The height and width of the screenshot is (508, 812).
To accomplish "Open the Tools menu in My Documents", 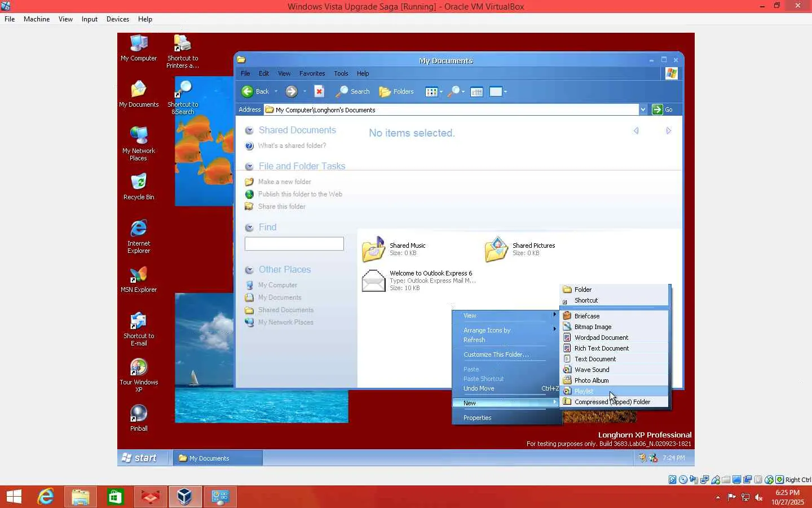I will [x=341, y=73].
